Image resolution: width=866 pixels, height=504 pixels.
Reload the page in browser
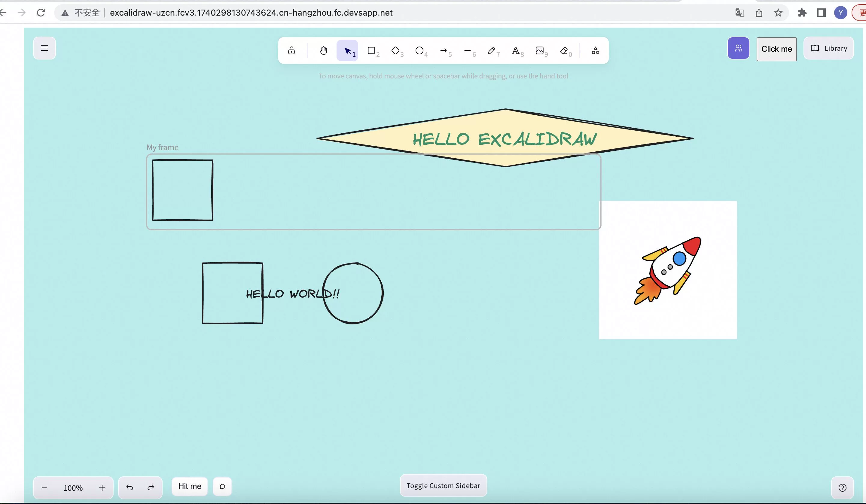click(41, 13)
